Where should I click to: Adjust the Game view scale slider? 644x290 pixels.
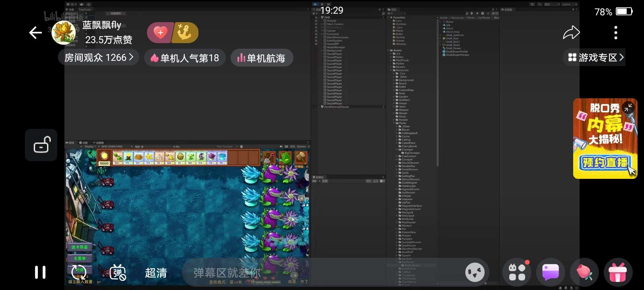tap(157, 147)
